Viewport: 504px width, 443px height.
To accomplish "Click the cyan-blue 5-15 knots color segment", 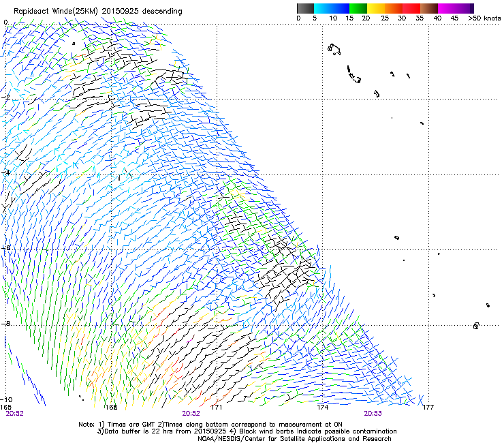I will [332, 8].
